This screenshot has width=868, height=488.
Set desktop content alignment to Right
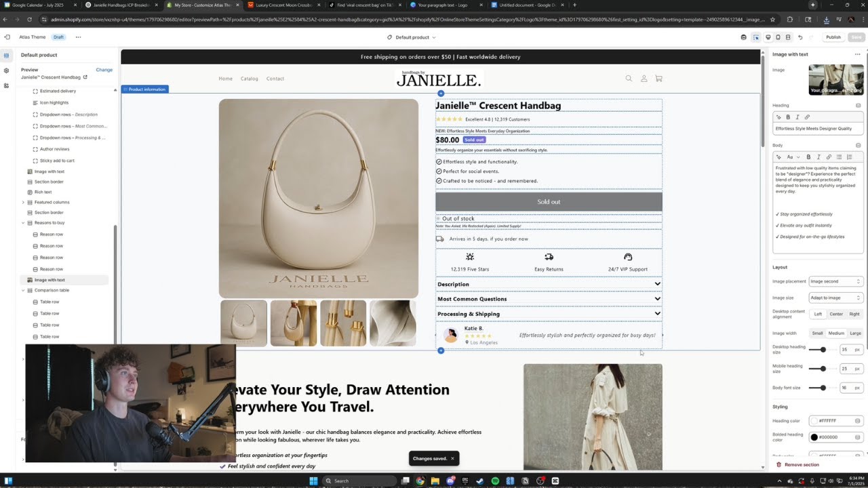click(x=854, y=314)
